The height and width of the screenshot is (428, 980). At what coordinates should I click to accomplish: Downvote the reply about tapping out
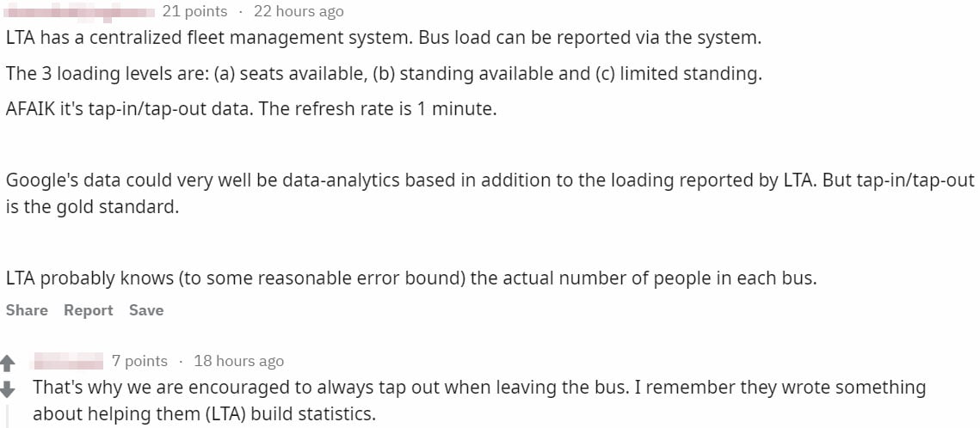8,388
